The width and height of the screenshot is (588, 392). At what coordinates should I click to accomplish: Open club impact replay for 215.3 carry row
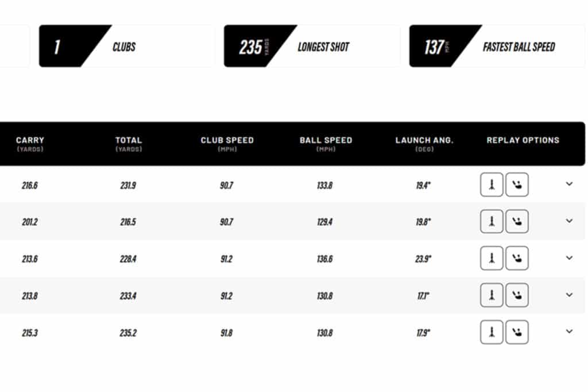pyautogui.click(x=517, y=332)
